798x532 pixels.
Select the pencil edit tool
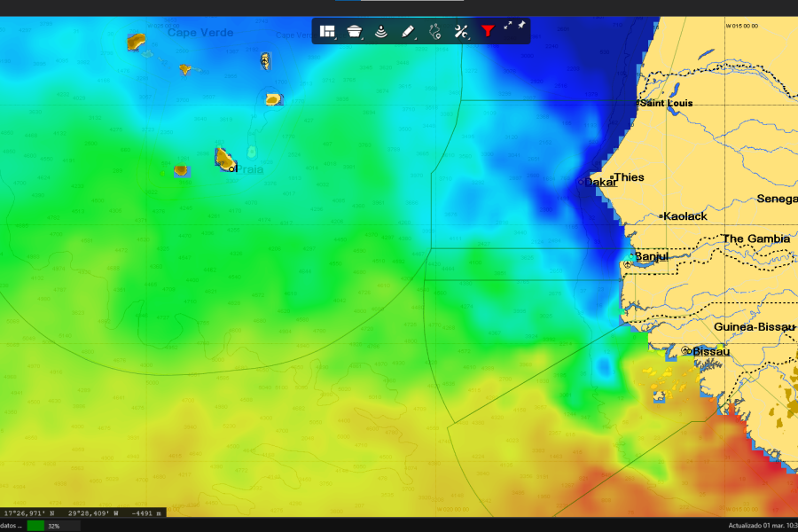click(x=408, y=31)
